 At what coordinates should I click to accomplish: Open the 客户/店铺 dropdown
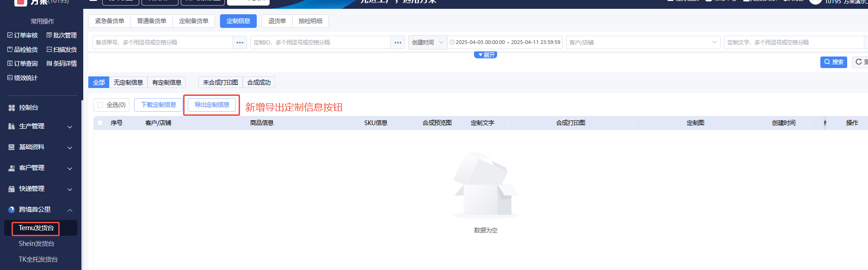(x=643, y=43)
